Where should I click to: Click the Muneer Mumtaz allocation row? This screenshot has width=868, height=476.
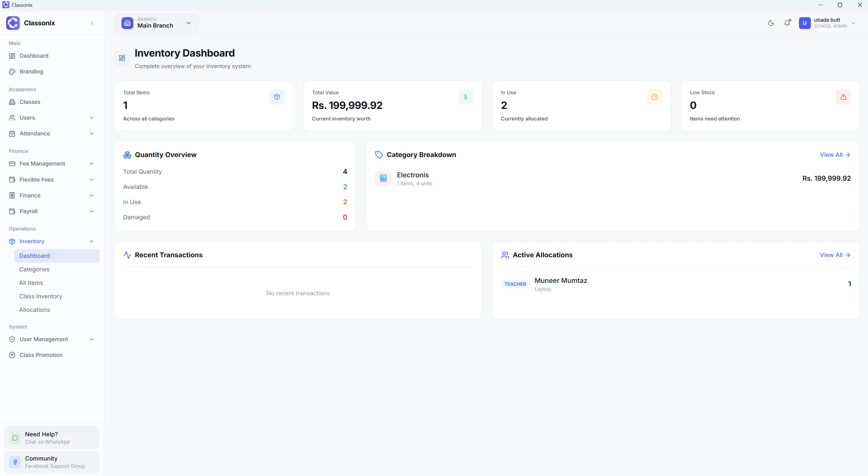coord(676,284)
